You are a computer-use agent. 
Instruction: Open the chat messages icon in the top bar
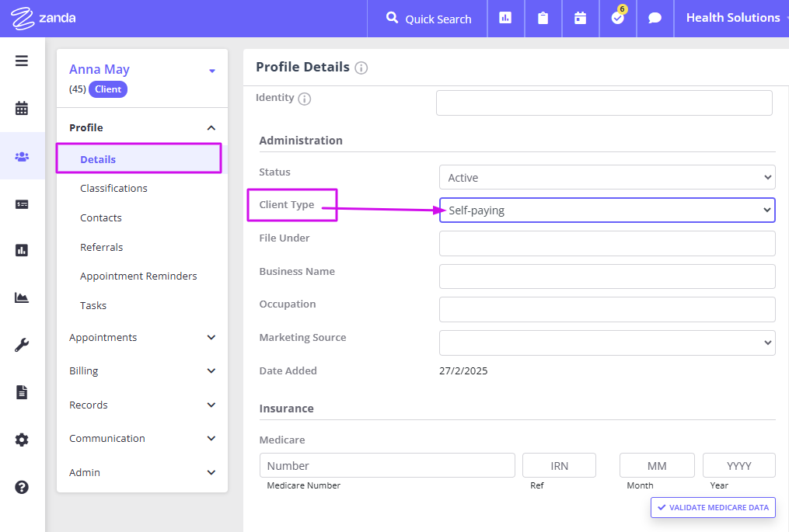click(655, 17)
